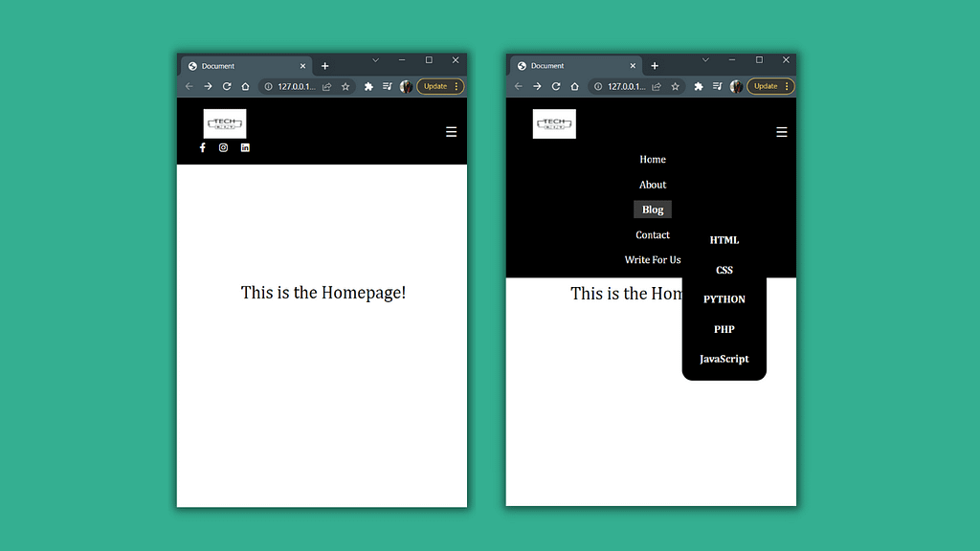
Task: Click the reload page icon
Action: (227, 86)
